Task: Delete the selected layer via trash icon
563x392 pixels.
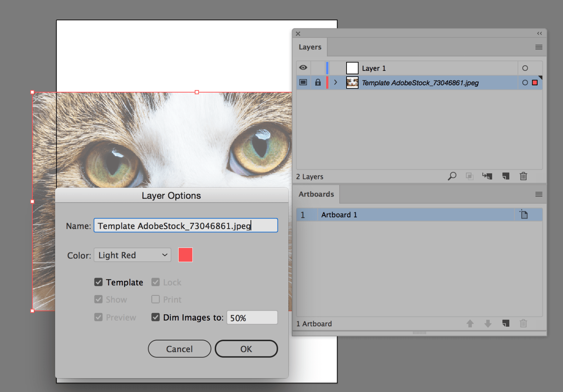Action: pyautogui.click(x=523, y=176)
